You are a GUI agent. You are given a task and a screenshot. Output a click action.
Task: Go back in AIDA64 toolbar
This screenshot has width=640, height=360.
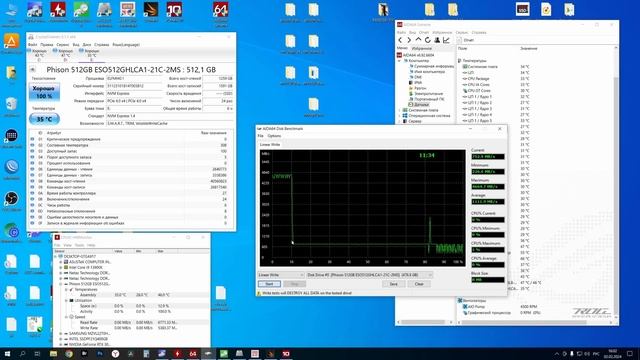(400, 40)
